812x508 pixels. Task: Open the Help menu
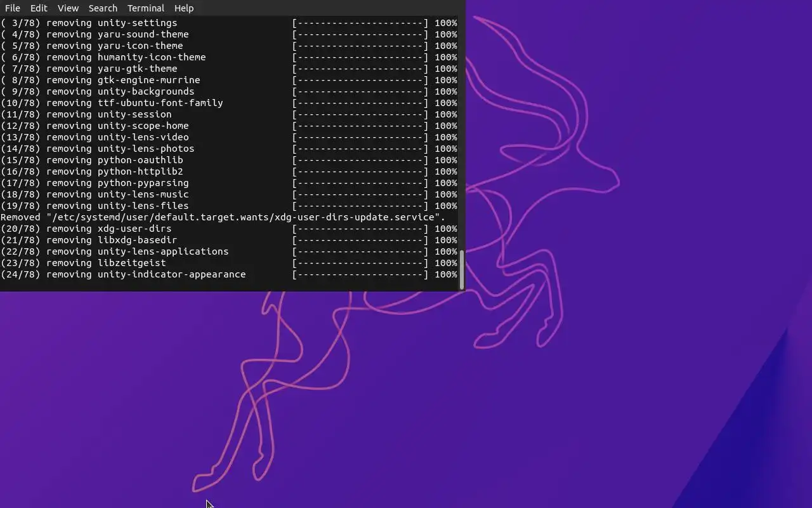tap(184, 8)
